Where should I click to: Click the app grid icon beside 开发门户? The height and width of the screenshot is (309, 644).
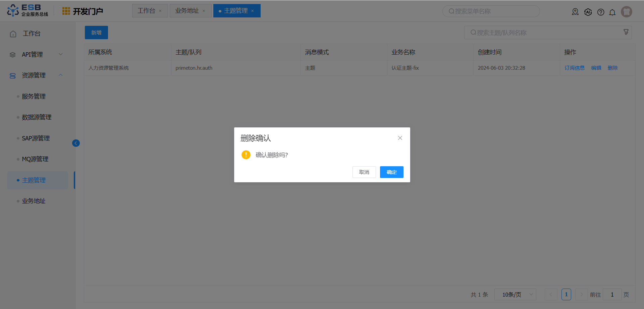(x=66, y=11)
